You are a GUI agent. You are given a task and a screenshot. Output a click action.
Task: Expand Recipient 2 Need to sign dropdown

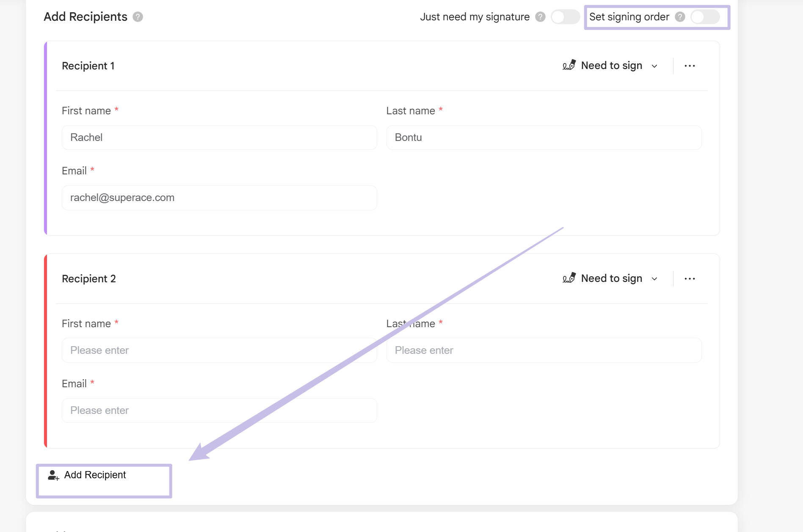(654, 279)
